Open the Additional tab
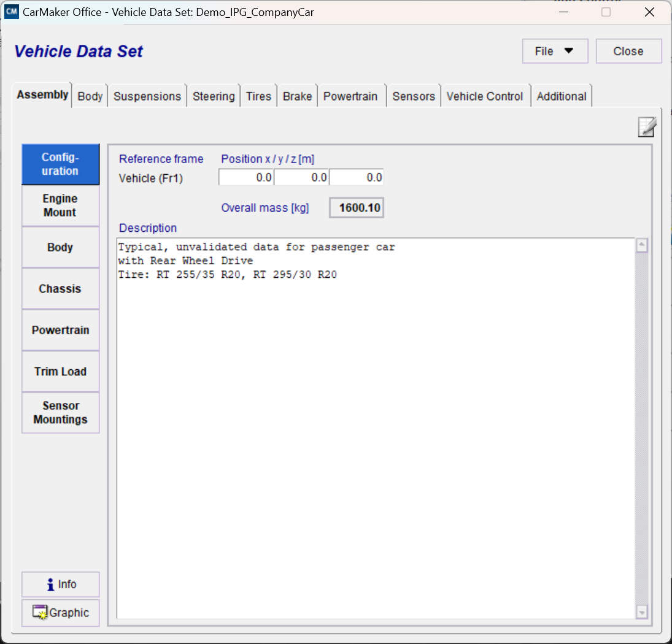The image size is (672, 644). 562,96
